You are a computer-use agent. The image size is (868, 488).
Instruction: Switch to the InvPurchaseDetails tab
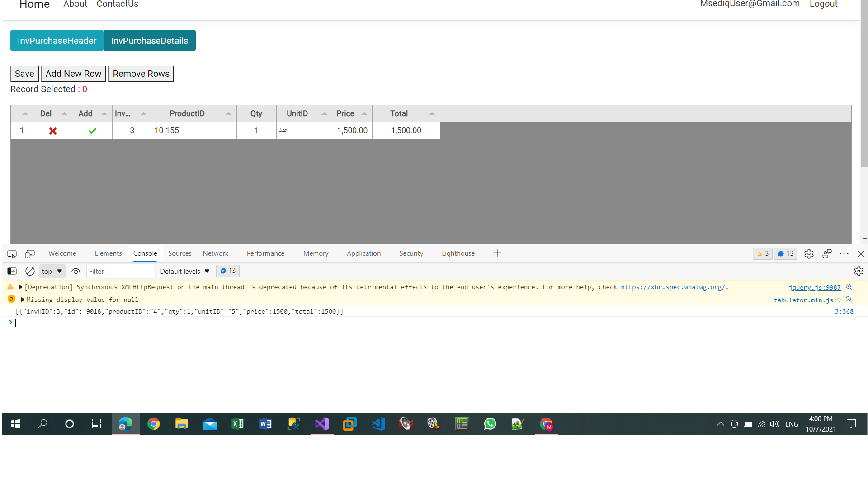pos(149,40)
